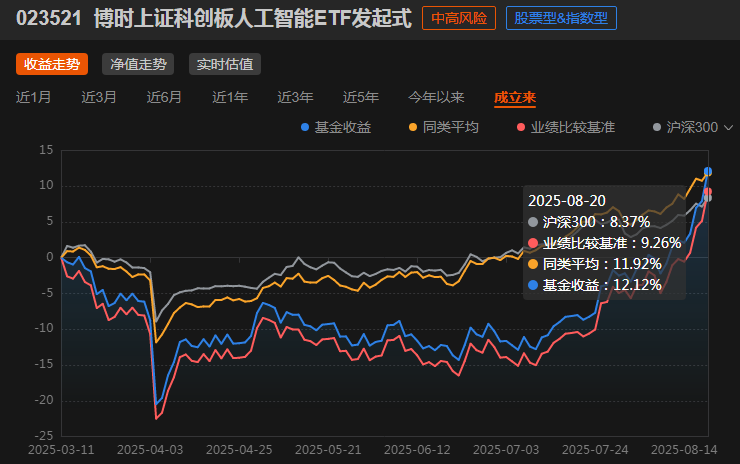Switch to the 收益走势 tab

click(52, 64)
